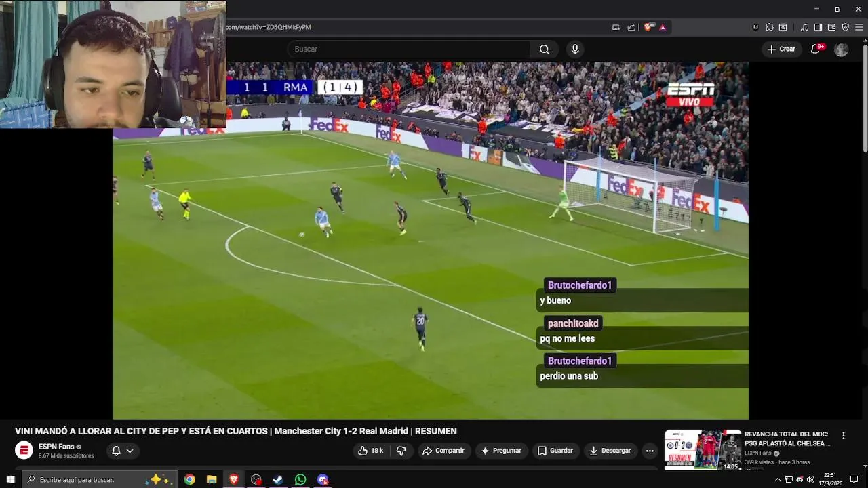This screenshot has height=488, width=868.
Task: Like the video with 18 k thumbs-up
Action: tap(370, 451)
